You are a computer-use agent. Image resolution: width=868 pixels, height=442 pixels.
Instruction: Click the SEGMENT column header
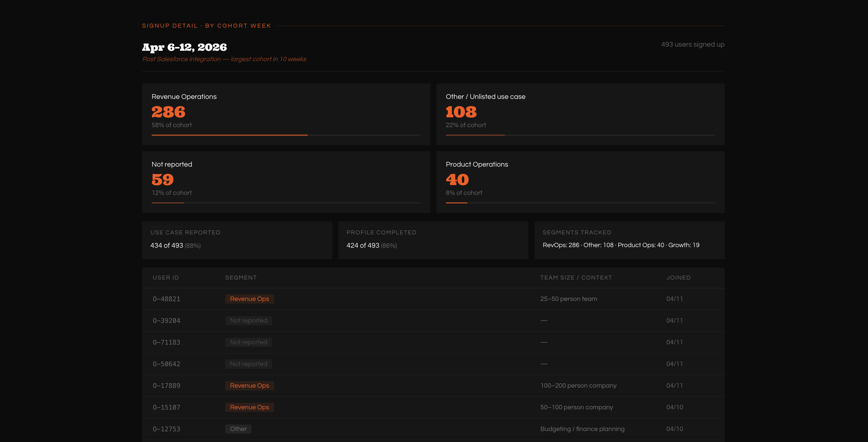(241, 277)
